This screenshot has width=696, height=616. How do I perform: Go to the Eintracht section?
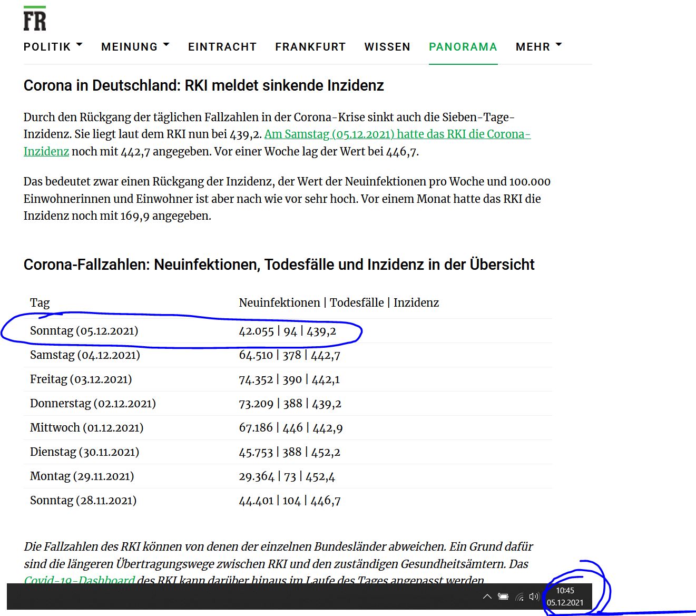point(222,47)
